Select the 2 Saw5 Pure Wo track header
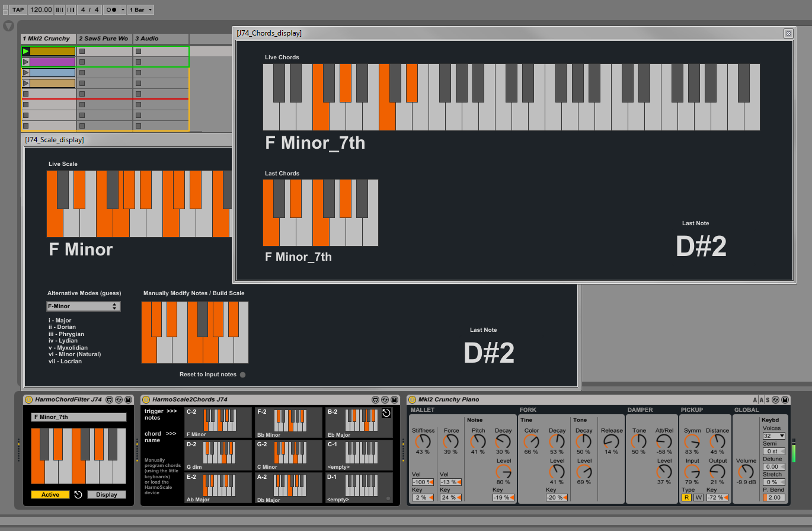This screenshot has height=531, width=812. [x=104, y=39]
